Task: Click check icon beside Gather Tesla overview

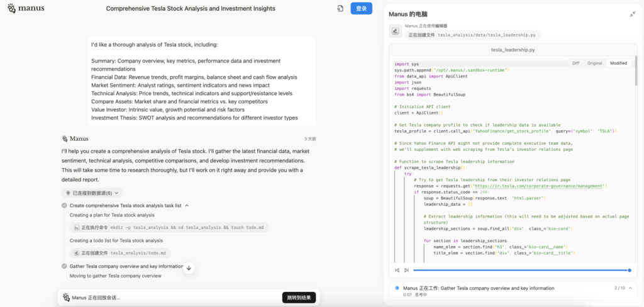Action: 65,266
